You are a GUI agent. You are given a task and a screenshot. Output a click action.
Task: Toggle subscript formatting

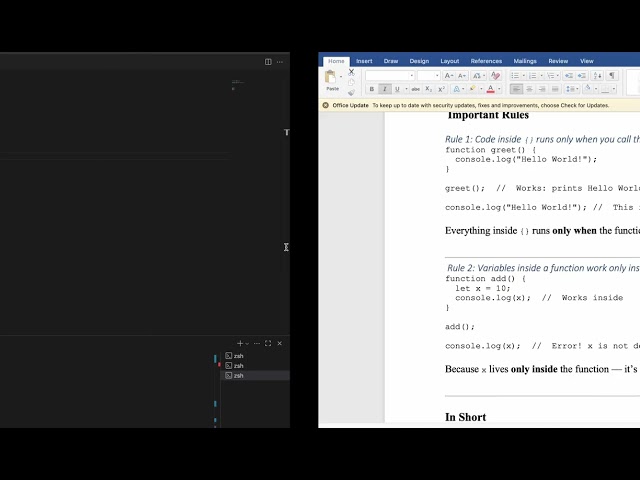pos(428,89)
